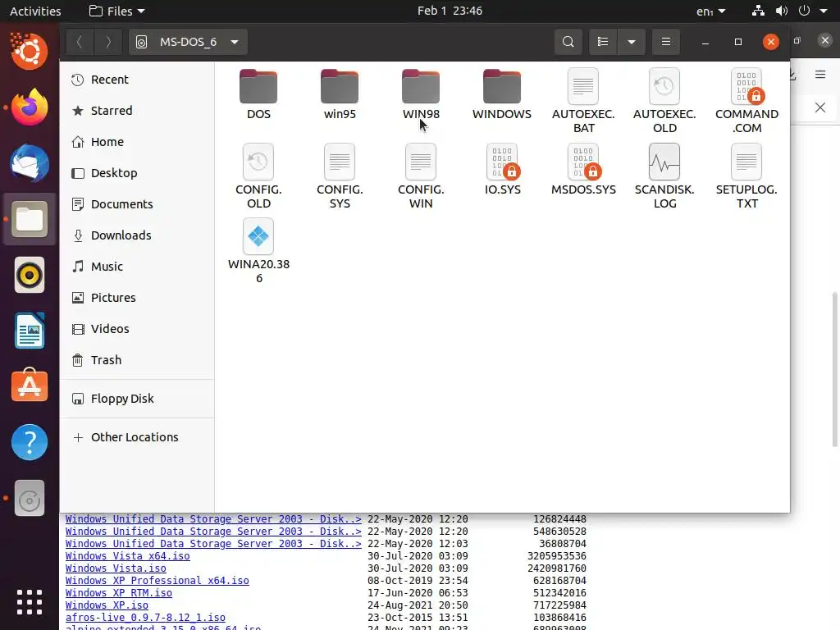Open Ubuntu Software from the dock
The image size is (840, 630).
[30, 386]
